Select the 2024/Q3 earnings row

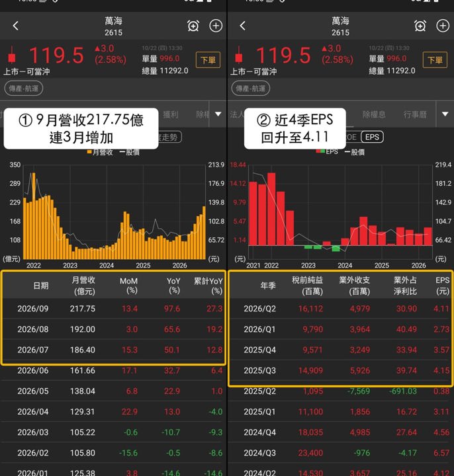[340, 453]
